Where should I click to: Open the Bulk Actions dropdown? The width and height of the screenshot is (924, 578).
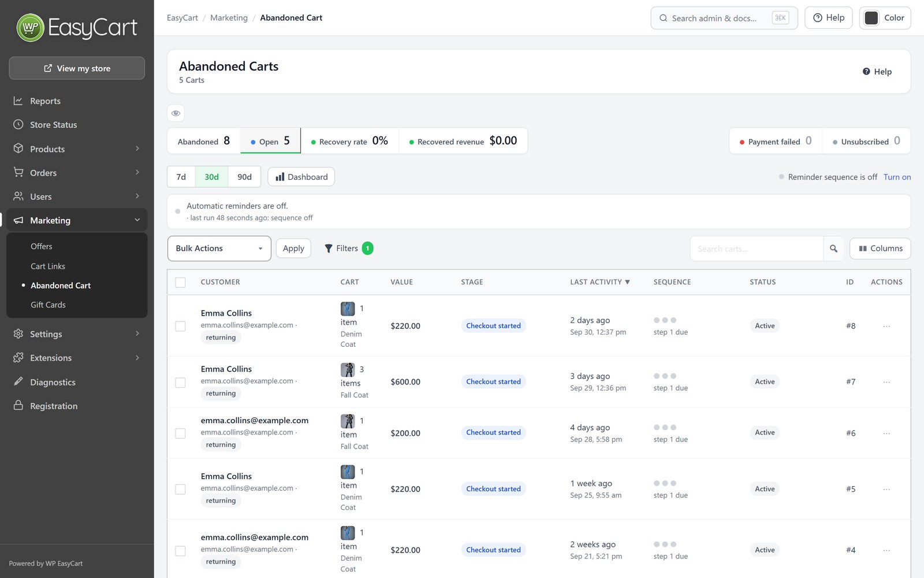219,249
